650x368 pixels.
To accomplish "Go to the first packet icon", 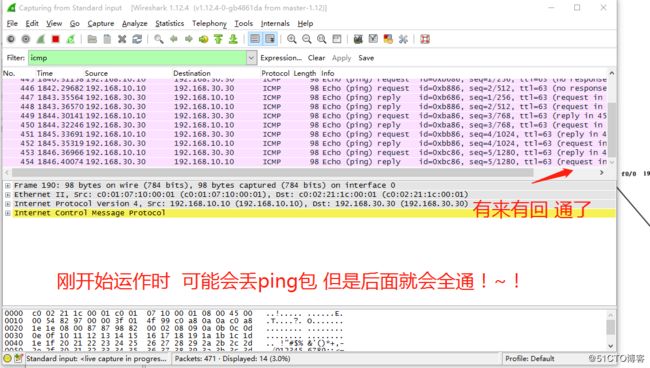I will tap(218, 39).
